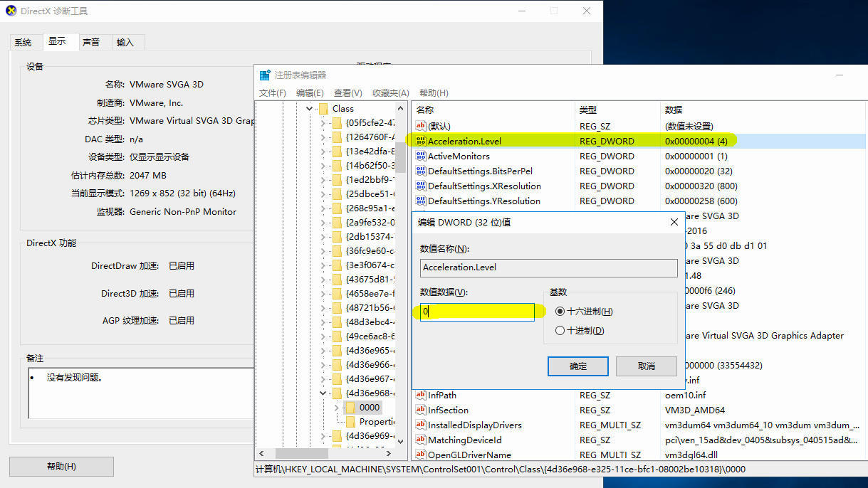The image size is (868, 488).
Task: Open the 编辑(E) menu
Action: (310, 93)
